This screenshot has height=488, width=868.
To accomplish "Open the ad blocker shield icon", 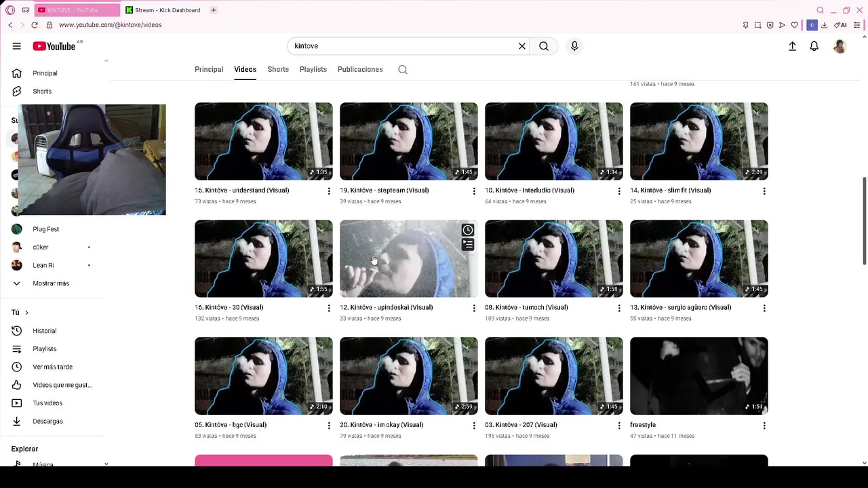I will point(770,25).
